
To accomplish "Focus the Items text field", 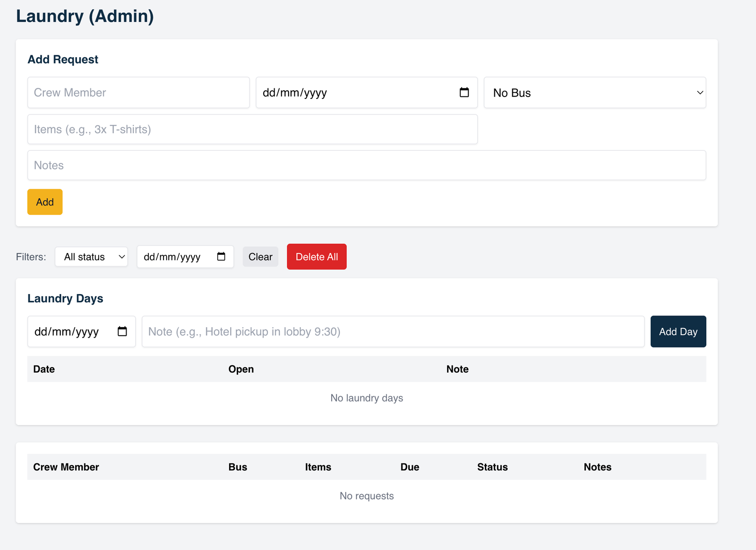I will pyautogui.click(x=252, y=130).
